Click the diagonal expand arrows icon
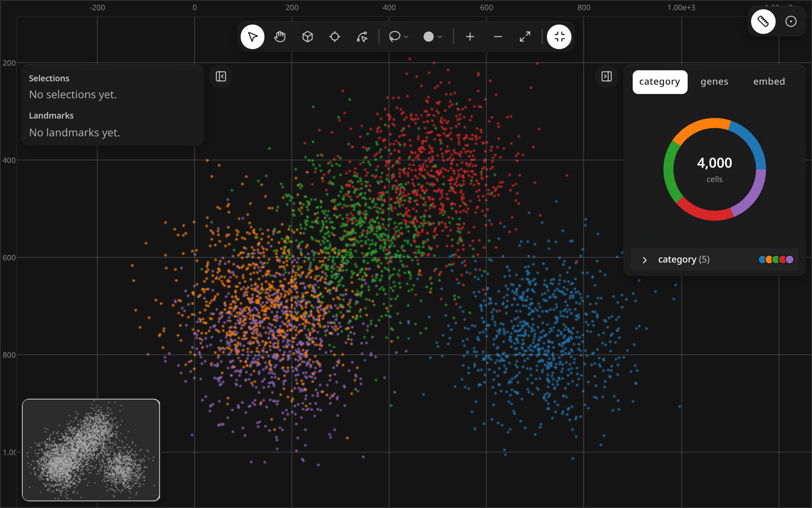The height and width of the screenshot is (508, 812). click(525, 37)
